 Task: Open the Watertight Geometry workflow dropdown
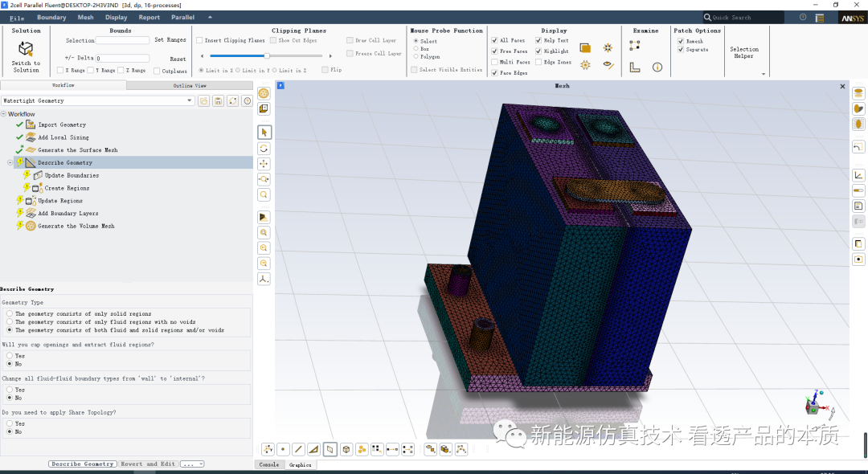click(x=190, y=101)
